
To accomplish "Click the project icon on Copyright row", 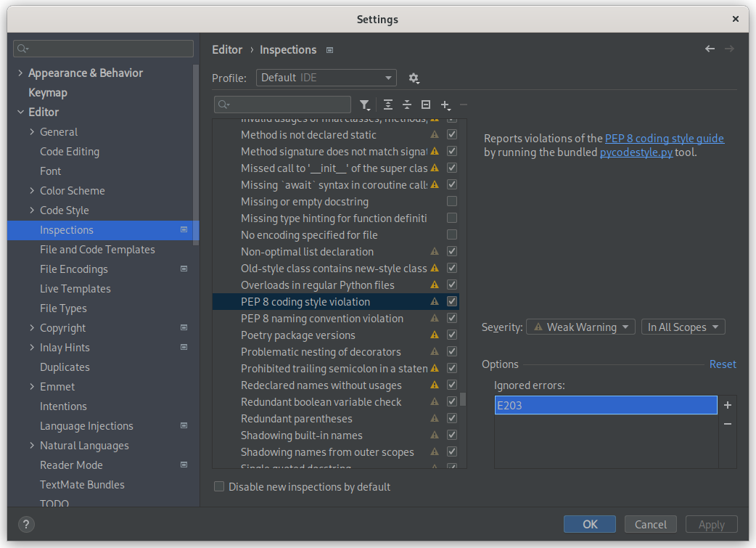I will [x=184, y=327].
